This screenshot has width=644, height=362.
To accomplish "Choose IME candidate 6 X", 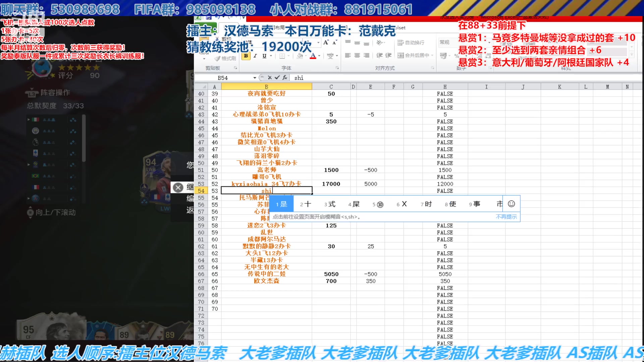I will click(402, 204).
